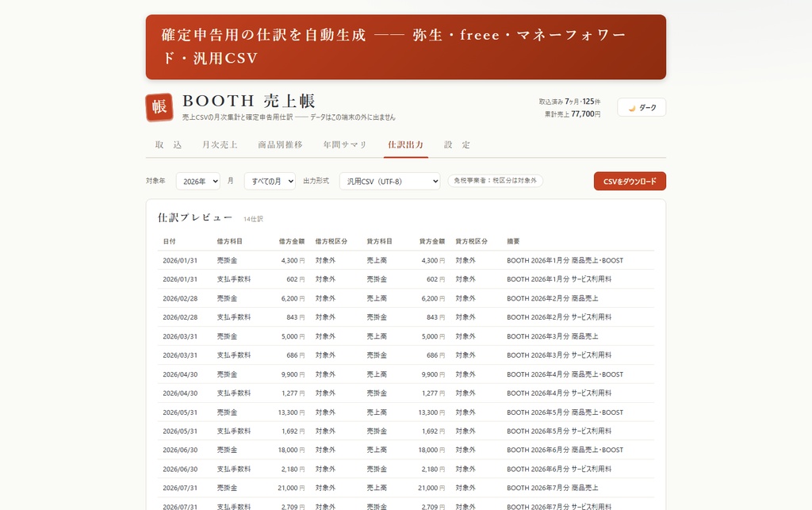812x510 pixels.
Task: Click 売掛金 debit in the 2026/07/31 row
Action: pos(227,488)
